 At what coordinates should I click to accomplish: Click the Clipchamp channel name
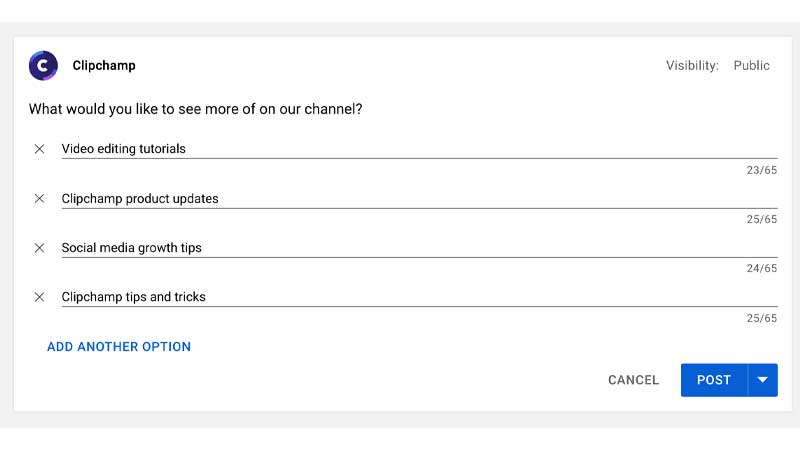(x=104, y=65)
